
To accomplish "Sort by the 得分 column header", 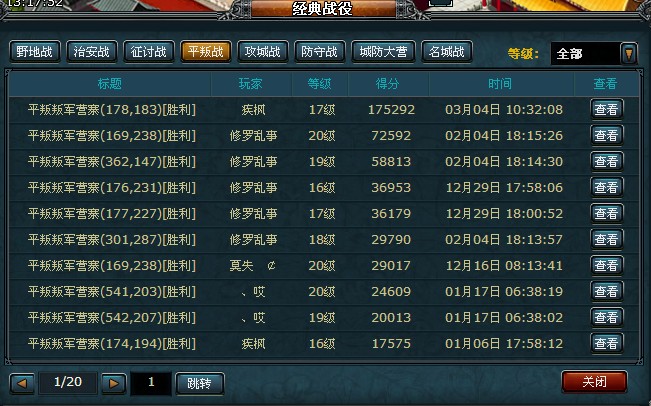I will point(388,84).
